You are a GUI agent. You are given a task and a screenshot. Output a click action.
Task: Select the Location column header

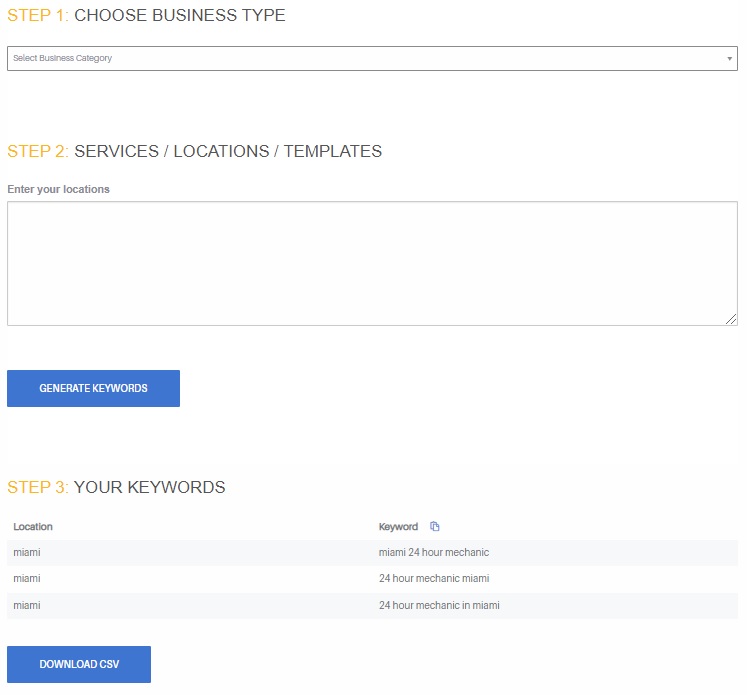(x=33, y=526)
